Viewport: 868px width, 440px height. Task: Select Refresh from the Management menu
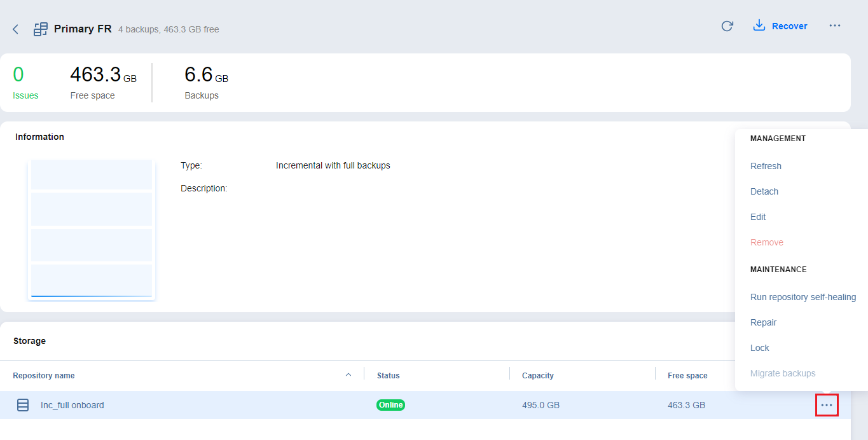[766, 166]
